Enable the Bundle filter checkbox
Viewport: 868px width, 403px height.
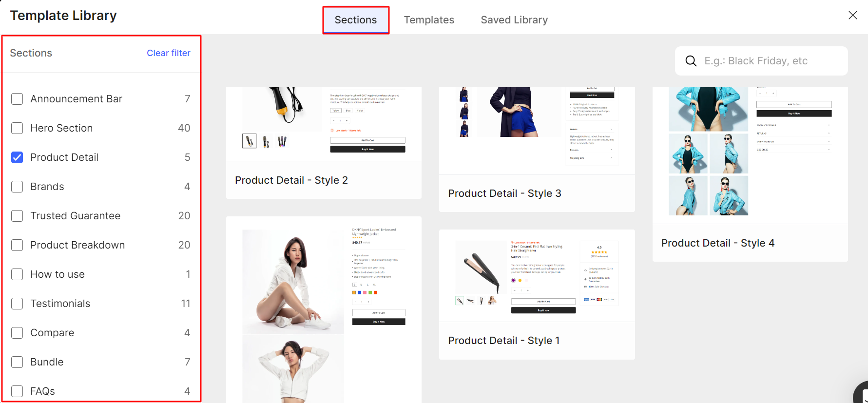click(17, 362)
